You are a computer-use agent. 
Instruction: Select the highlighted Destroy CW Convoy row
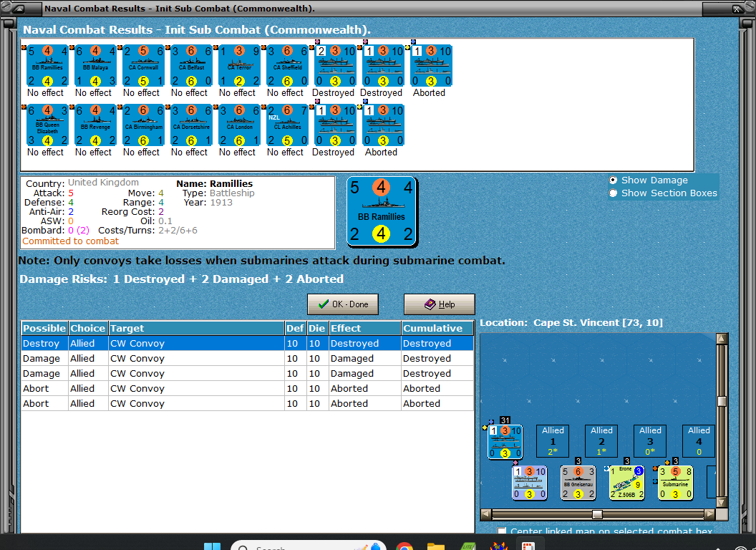pos(247,344)
